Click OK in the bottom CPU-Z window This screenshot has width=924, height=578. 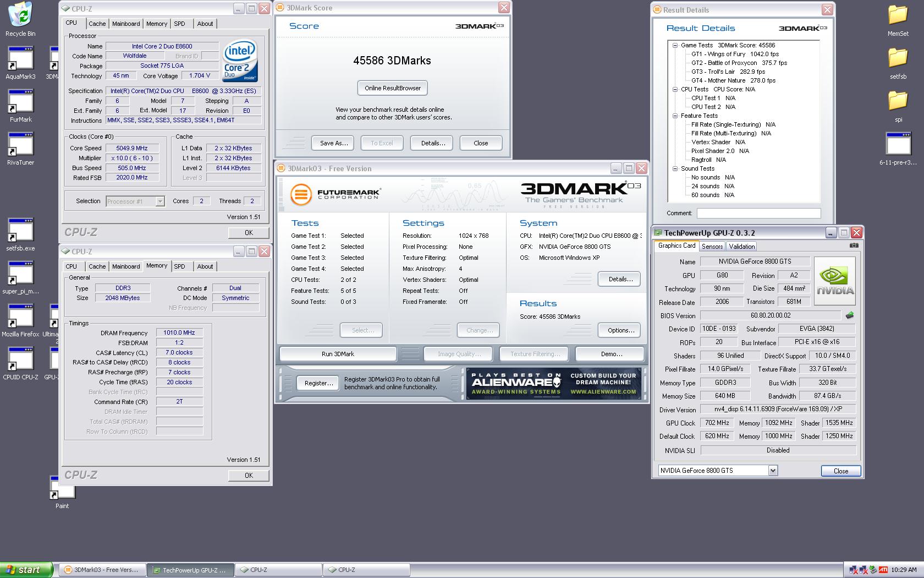[x=249, y=476]
